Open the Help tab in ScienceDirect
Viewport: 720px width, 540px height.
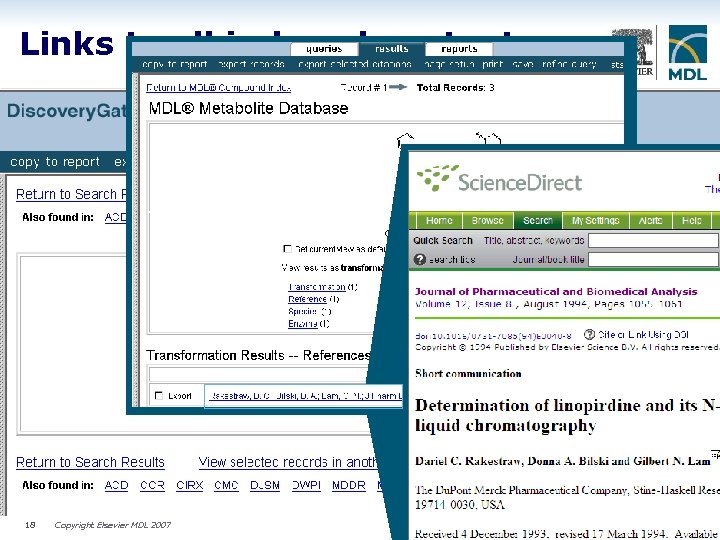tap(692, 220)
